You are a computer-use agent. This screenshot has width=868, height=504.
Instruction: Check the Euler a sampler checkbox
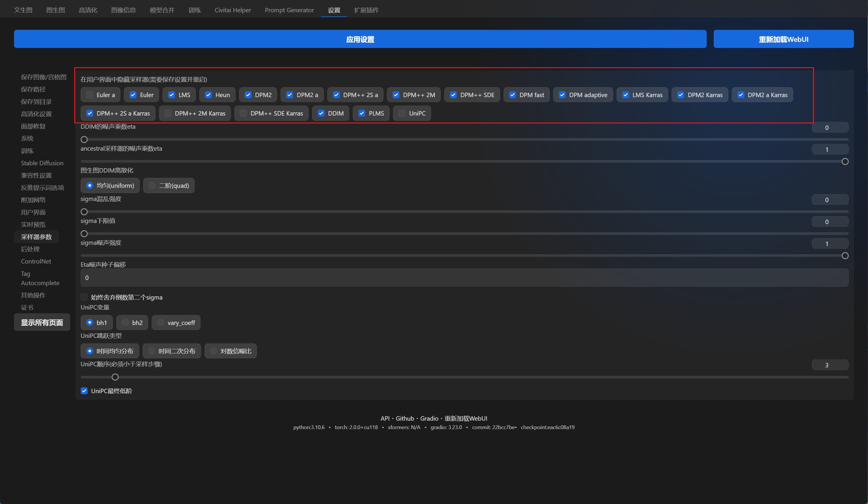coord(89,95)
